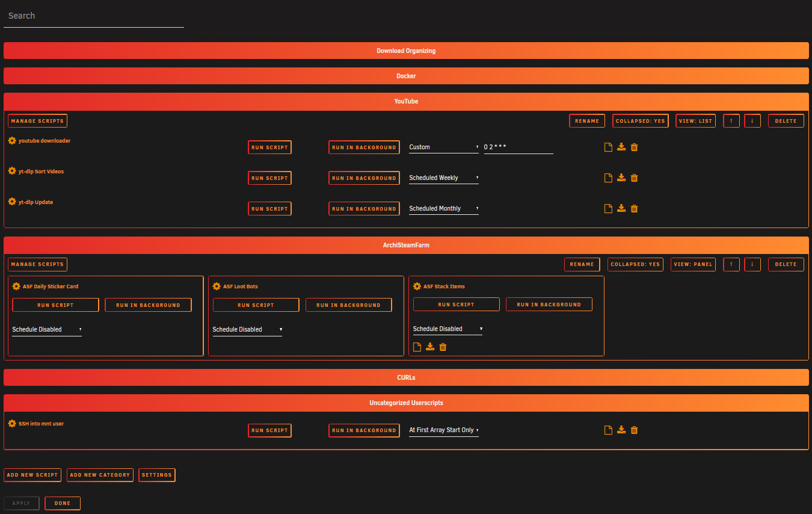Toggle Collapsed: Yes for YouTube category
Image resolution: width=812 pixels, height=514 pixels.
click(641, 121)
